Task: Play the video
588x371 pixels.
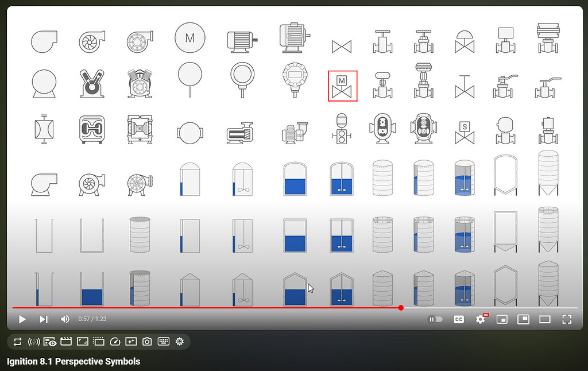Action: tap(22, 319)
